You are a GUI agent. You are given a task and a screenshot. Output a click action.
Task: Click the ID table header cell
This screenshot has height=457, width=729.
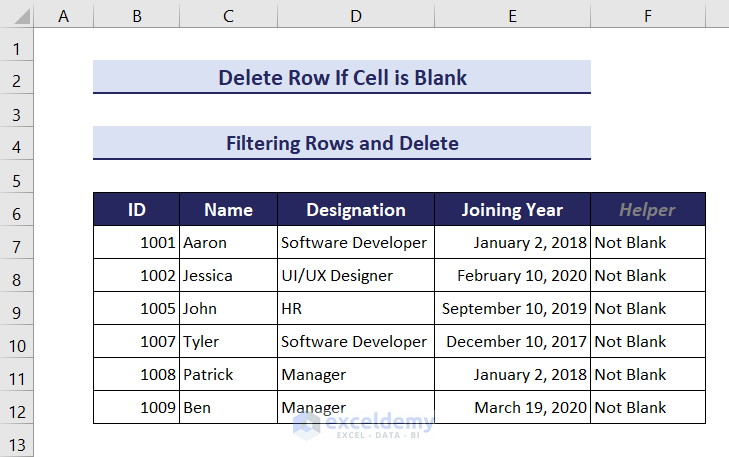[137, 210]
